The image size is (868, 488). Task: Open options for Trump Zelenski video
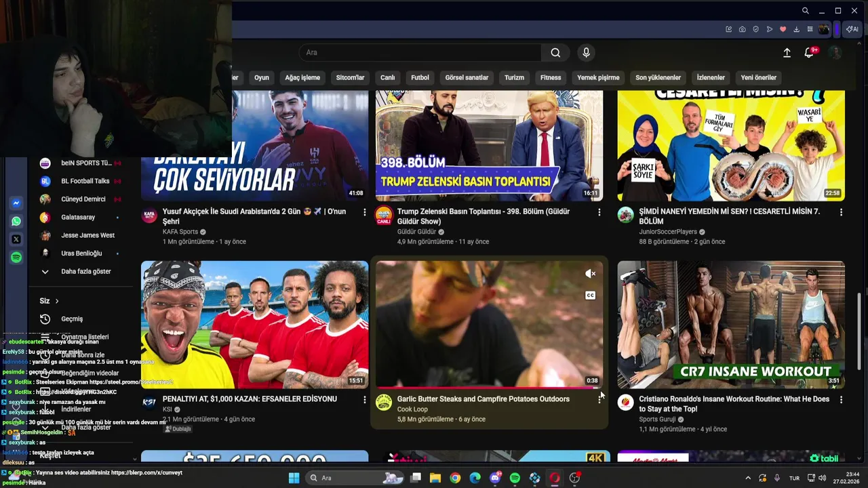point(599,212)
